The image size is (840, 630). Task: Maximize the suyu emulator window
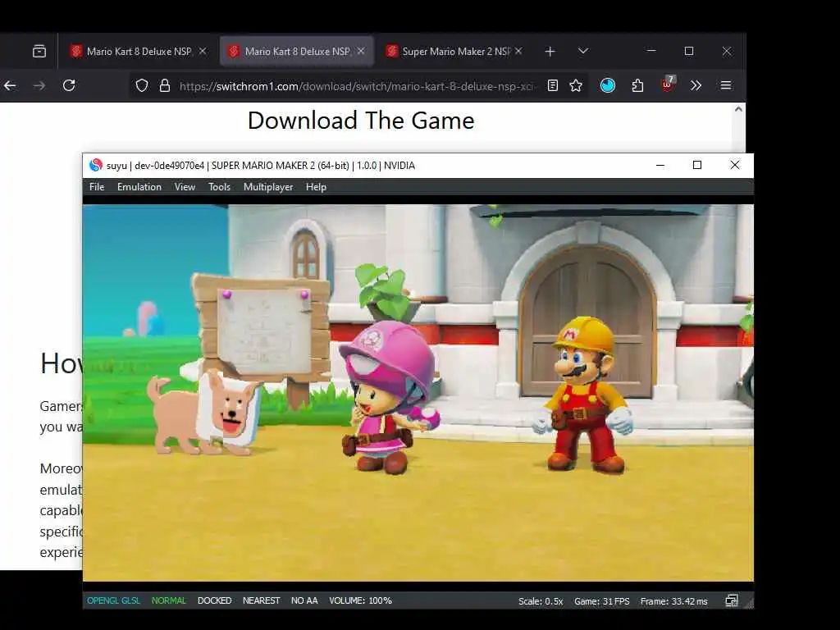tap(697, 165)
